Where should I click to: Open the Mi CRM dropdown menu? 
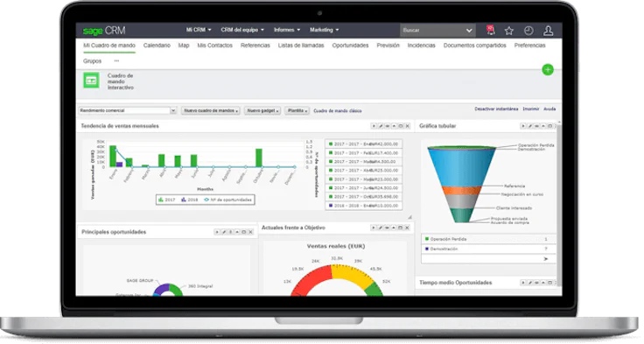click(x=199, y=30)
